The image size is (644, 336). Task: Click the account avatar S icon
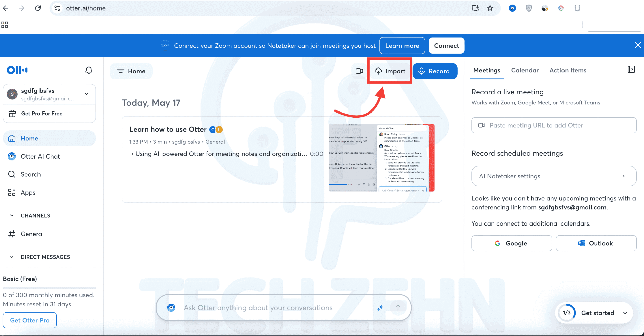pyautogui.click(x=12, y=94)
